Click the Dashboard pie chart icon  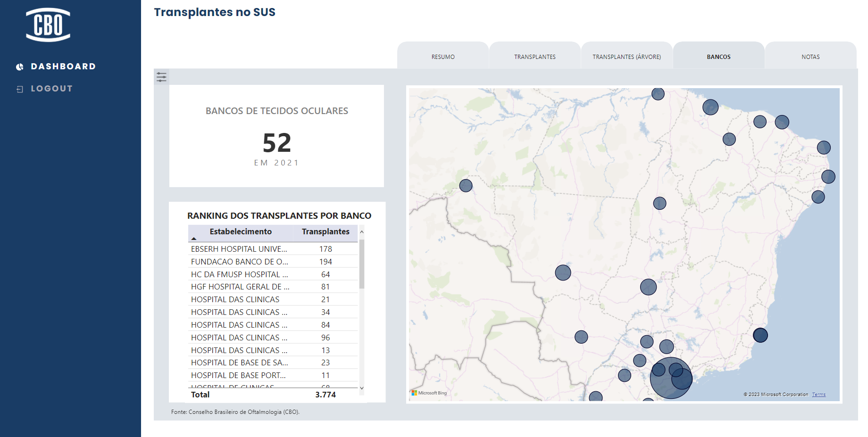click(20, 67)
